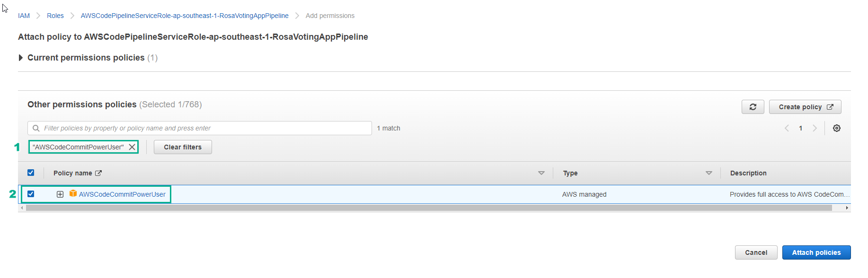Click the horizontal scrollbar right arrow

(846, 208)
